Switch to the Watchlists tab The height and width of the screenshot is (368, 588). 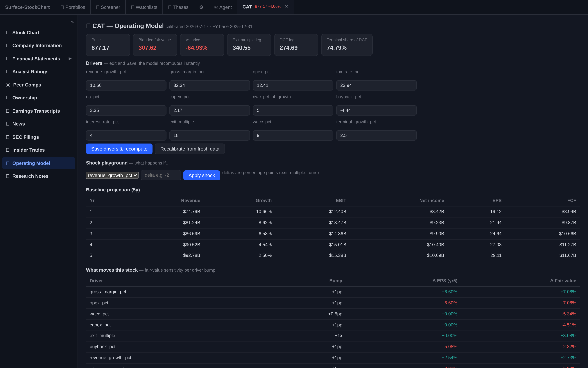(x=144, y=7)
